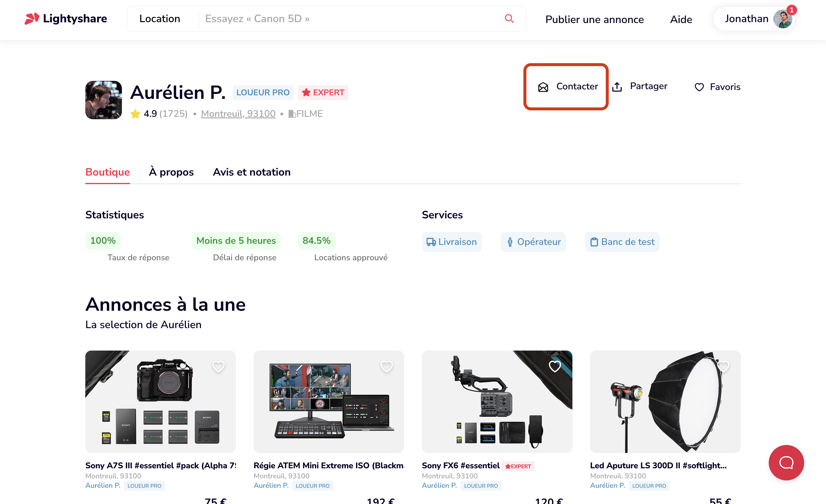
Task: Switch to the Boutique tab
Action: click(108, 172)
